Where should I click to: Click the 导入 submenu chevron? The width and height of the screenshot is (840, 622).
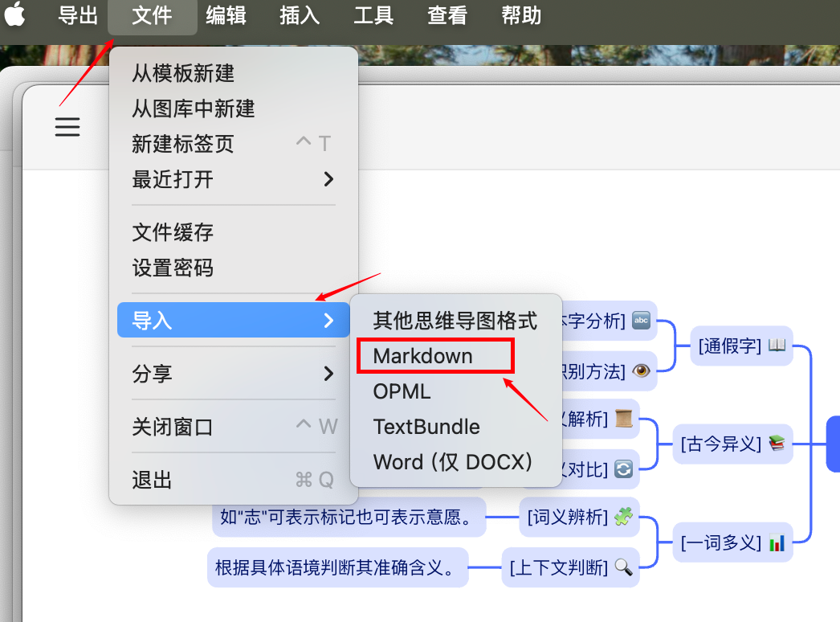tap(328, 321)
